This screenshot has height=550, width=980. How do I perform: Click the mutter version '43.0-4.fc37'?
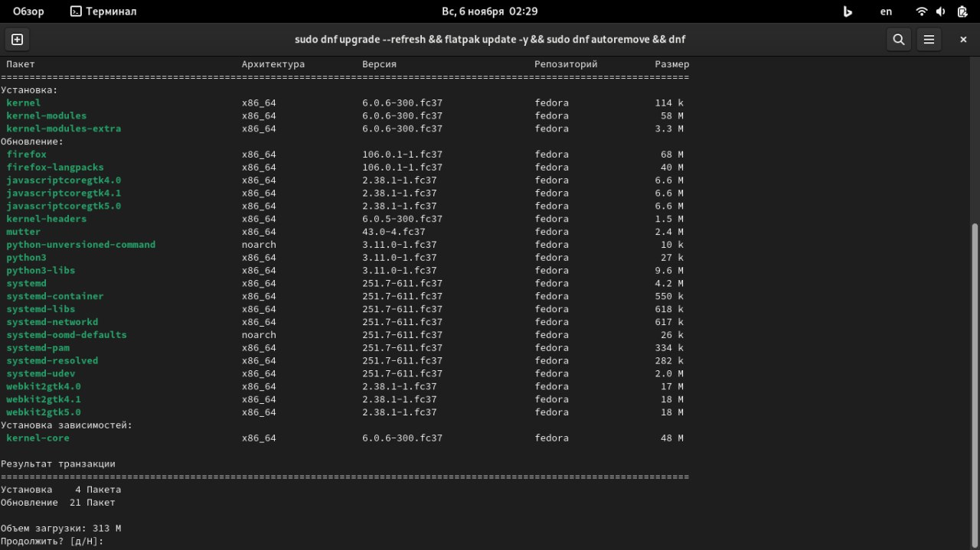coord(394,232)
